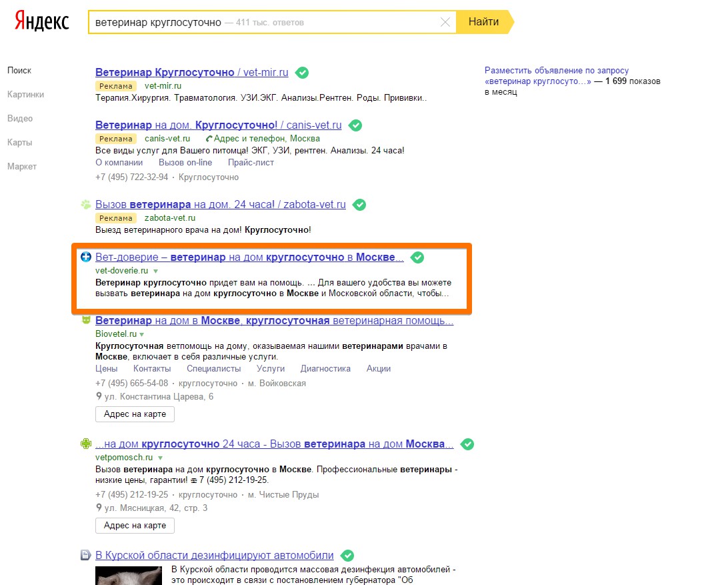Click the vet-doverie.ru green URL
The width and height of the screenshot is (728, 585).
(x=121, y=270)
